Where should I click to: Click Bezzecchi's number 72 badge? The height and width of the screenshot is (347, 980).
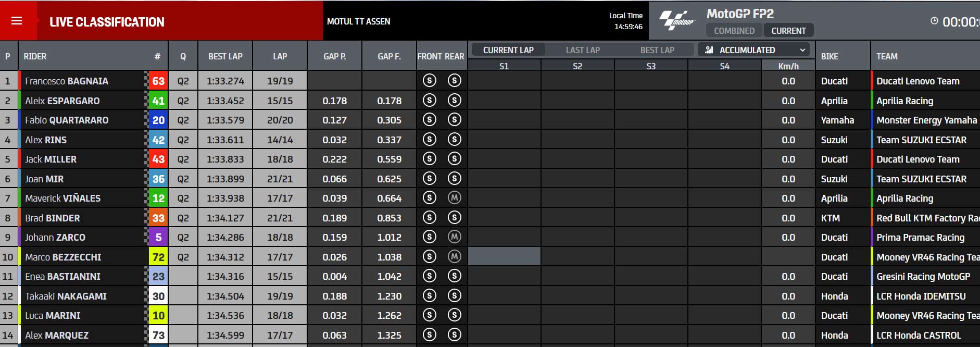pyautogui.click(x=158, y=257)
